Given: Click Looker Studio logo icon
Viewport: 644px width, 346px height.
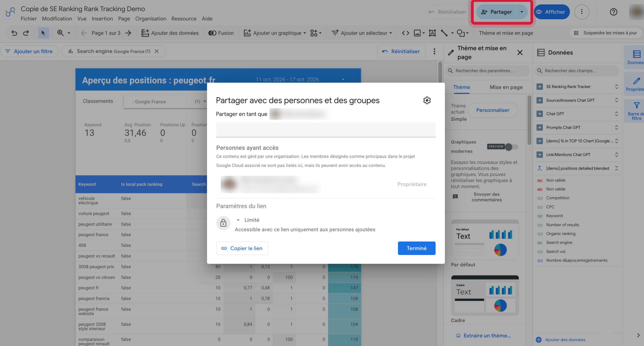Looking at the screenshot, I should pos(10,12).
